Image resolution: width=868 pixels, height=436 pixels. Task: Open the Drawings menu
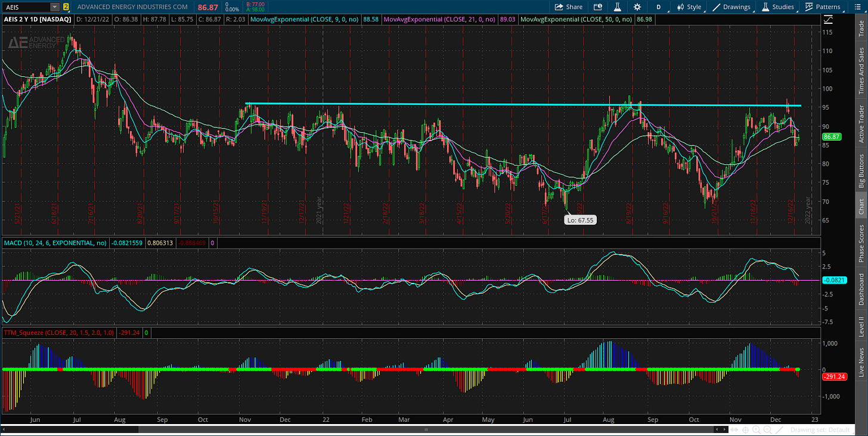click(732, 7)
